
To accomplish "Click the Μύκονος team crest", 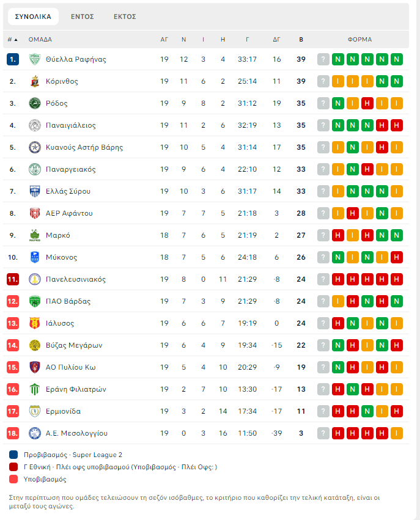I will [34, 257].
